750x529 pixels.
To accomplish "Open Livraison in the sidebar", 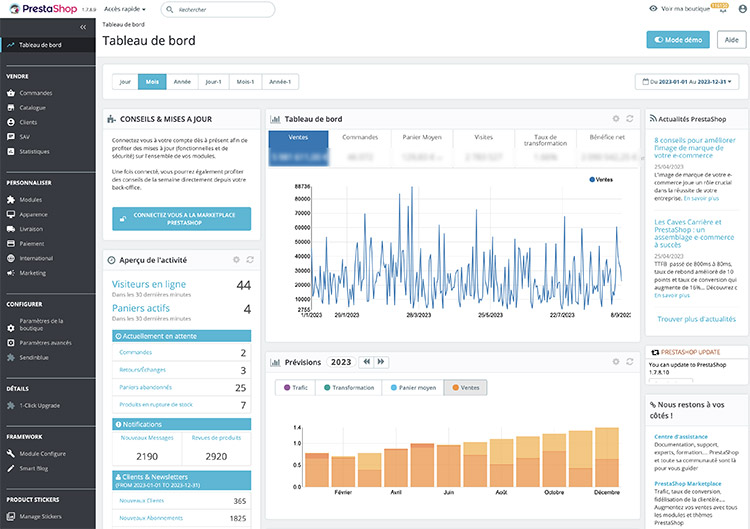I will click(x=31, y=229).
